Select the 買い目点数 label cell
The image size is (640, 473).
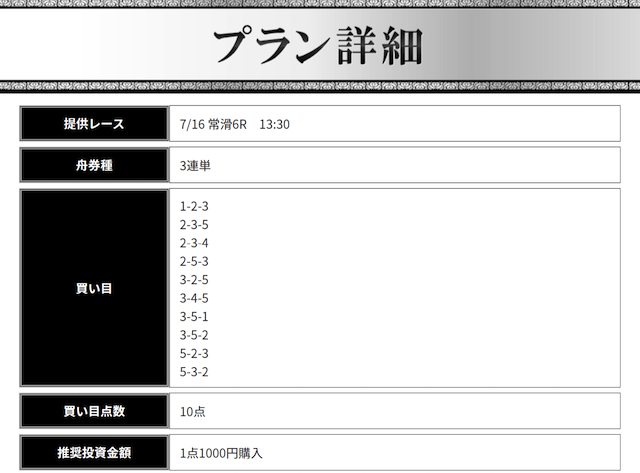pos(94,411)
